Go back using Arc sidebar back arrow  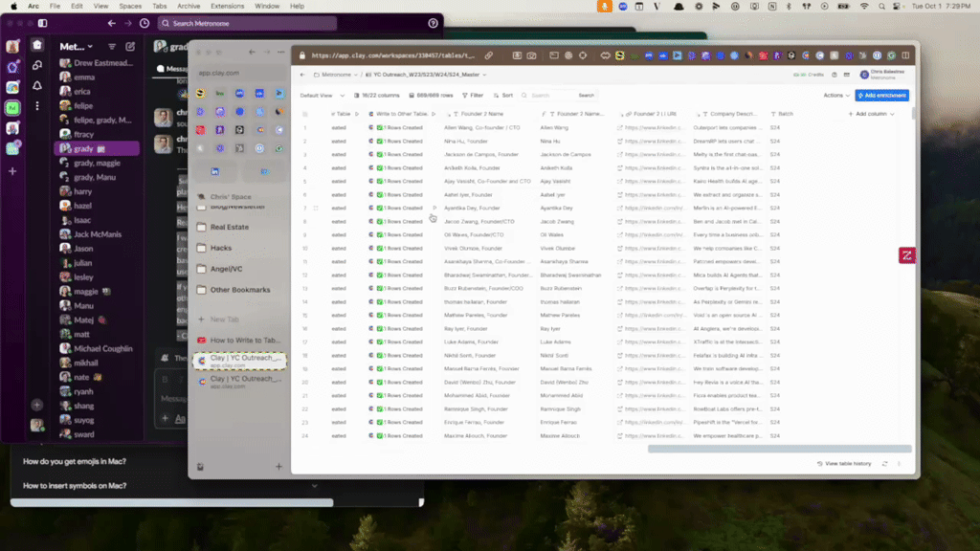click(x=252, y=52)
